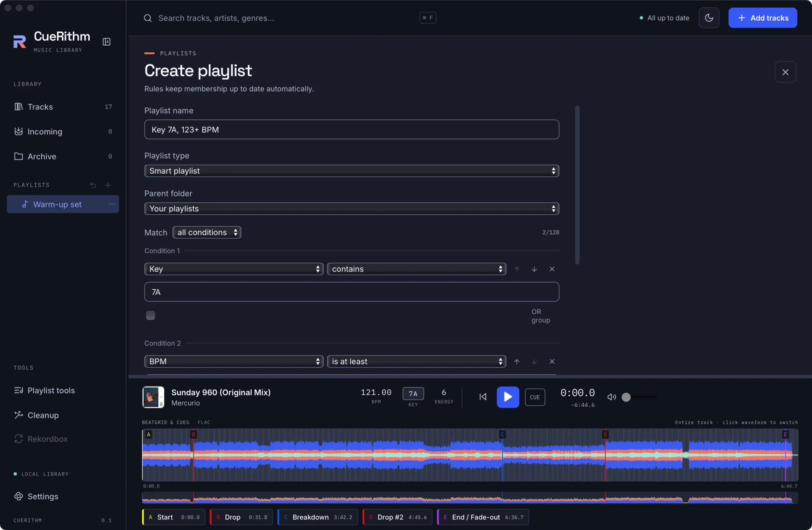Open Playlist type dropdown
812x530 pixels.
click(352, 171)
